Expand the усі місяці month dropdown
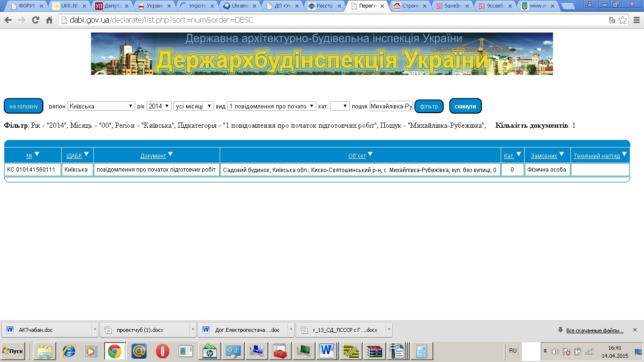This screenshot has width=644, height=362. pos(194,106)
